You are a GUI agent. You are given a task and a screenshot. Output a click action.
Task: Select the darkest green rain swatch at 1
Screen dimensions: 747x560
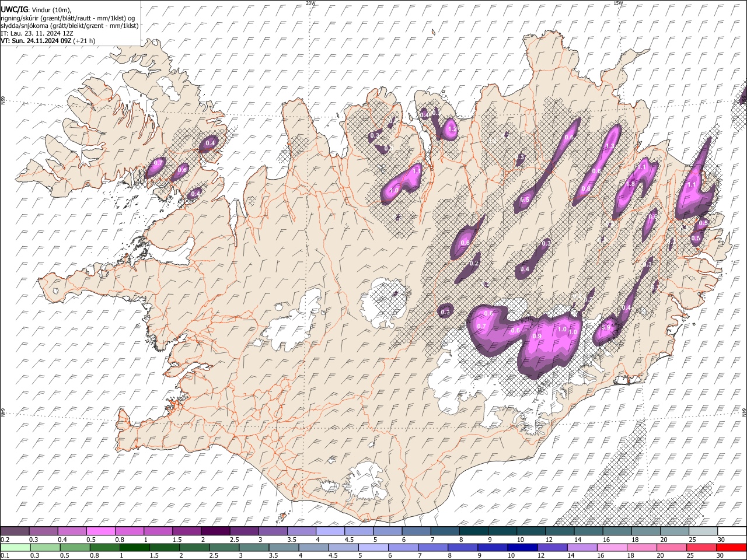[135, 547]
